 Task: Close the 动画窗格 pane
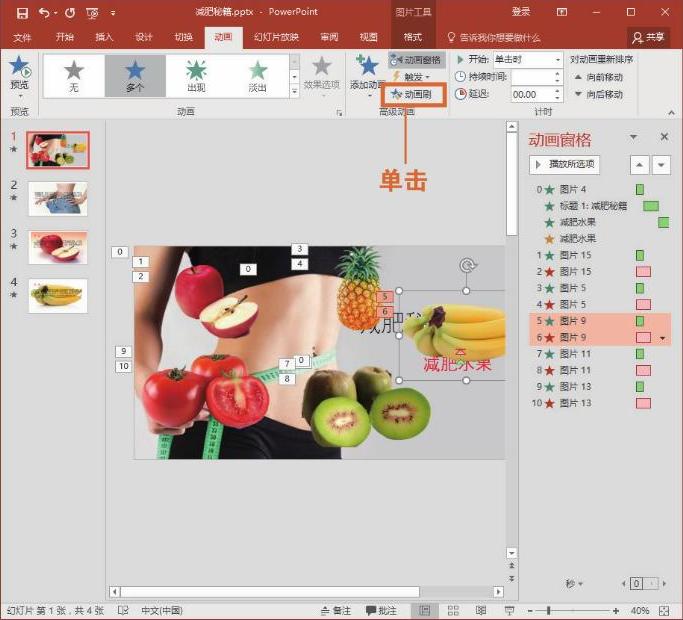[664, 137]
